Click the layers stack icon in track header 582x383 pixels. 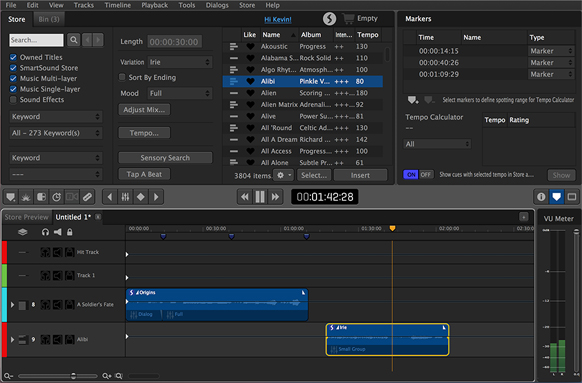23,232
